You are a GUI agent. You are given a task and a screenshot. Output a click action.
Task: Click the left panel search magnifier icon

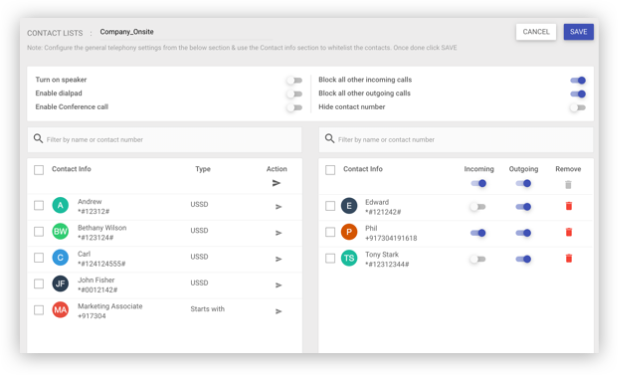click(x=38, y=139)
